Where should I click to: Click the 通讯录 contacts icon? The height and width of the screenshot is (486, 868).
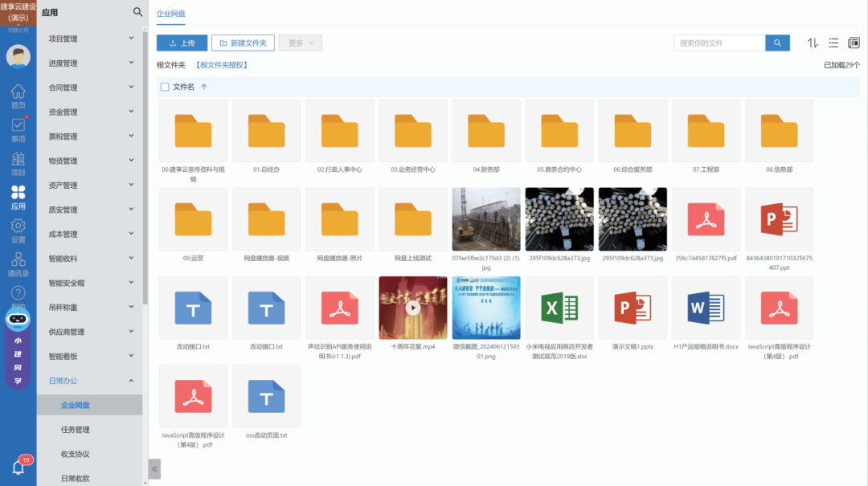coord(18,264)
